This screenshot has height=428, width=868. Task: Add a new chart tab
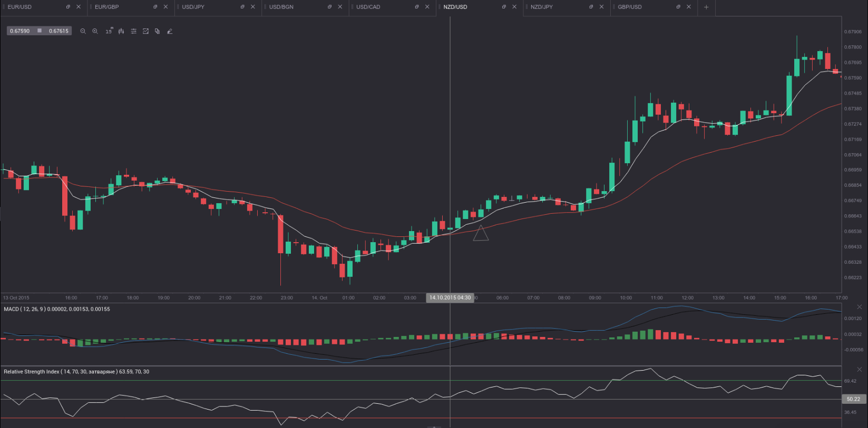(x=706, y=7)
